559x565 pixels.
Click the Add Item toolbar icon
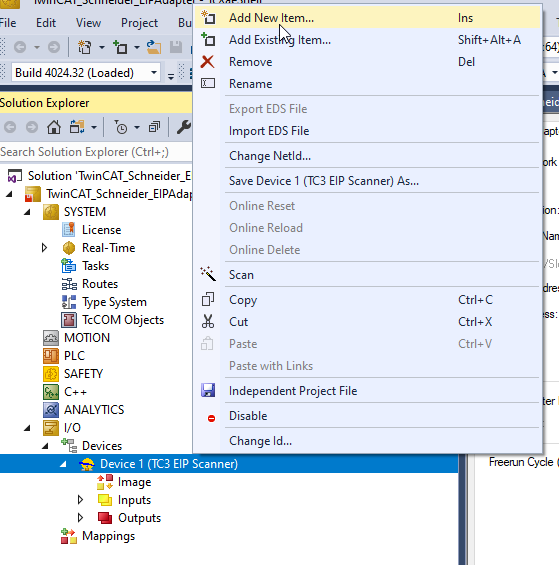coord(120,47)
